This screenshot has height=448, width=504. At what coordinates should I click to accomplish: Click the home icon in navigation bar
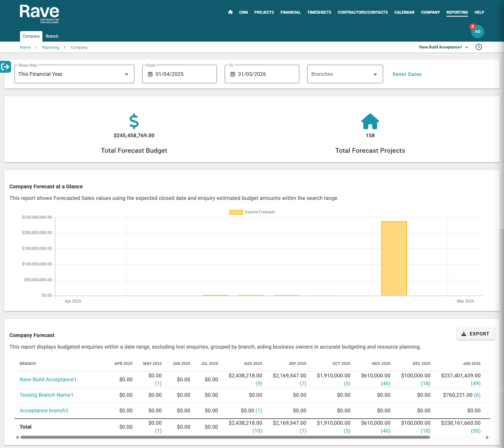click(230, 12)
